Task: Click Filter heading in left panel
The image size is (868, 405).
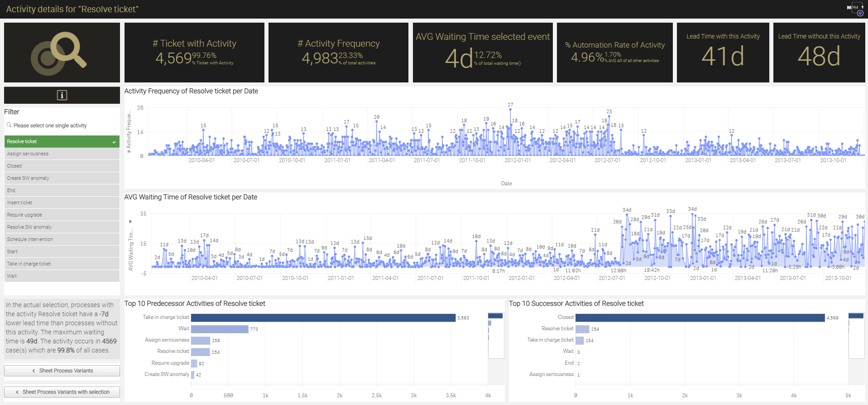Action: pyautogui.click(x=12, y=112)
